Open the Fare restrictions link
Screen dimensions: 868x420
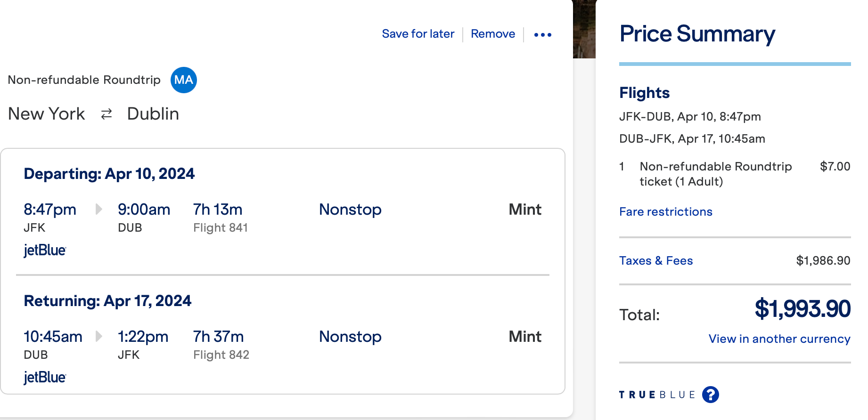[665, 212]
